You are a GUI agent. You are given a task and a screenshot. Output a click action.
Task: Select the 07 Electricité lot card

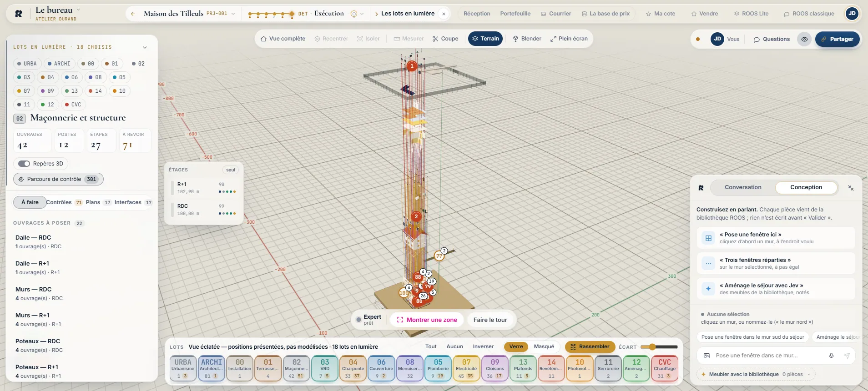tap(466, 368)
